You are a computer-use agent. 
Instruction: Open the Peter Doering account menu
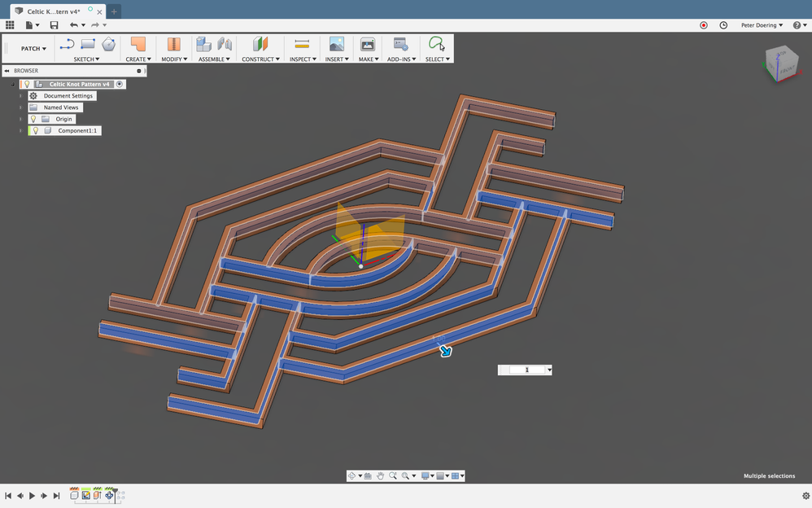coord(762,25)
